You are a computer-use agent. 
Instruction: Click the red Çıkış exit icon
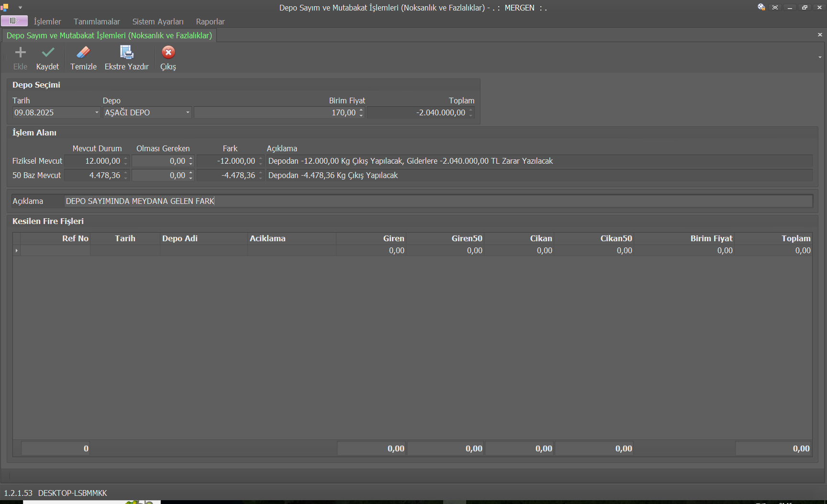click(x=168, y=53)
